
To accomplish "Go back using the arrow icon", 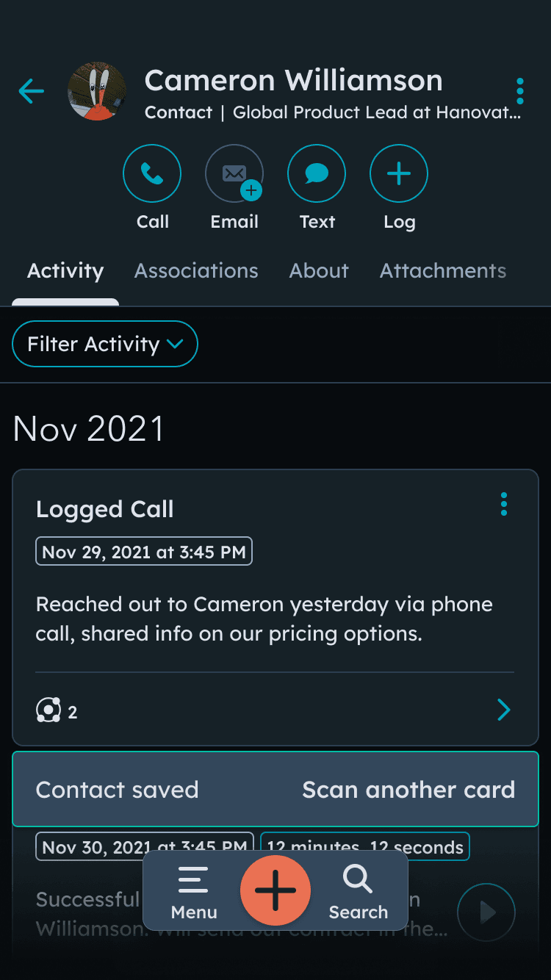I will (x=32, y=91).
